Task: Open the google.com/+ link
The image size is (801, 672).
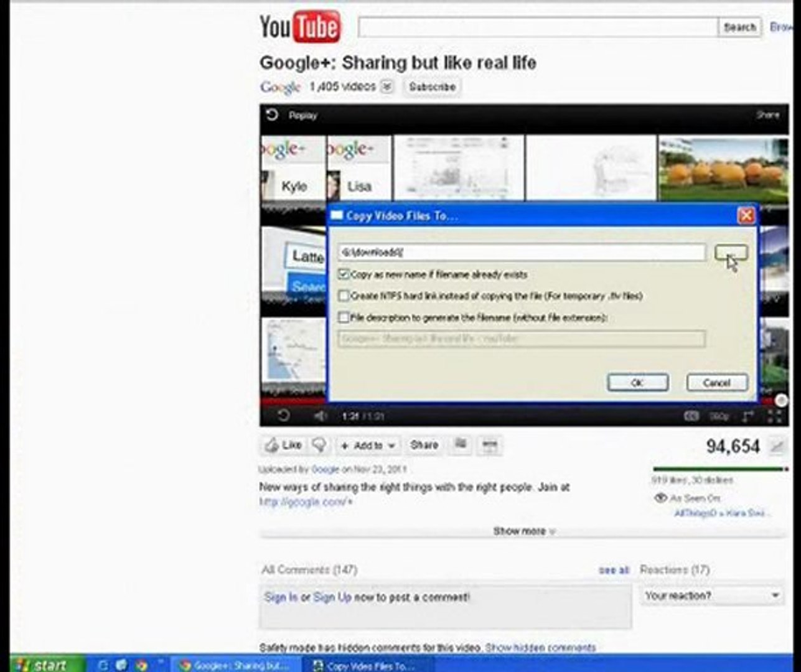Action: (x=306, y=502)
